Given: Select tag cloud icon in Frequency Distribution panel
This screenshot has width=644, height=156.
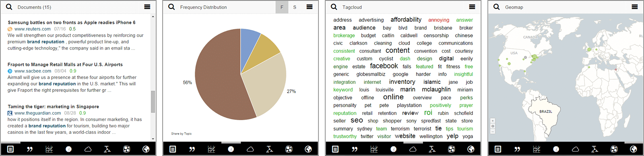Looking at the screenshot, I should [x=250, y=149].
